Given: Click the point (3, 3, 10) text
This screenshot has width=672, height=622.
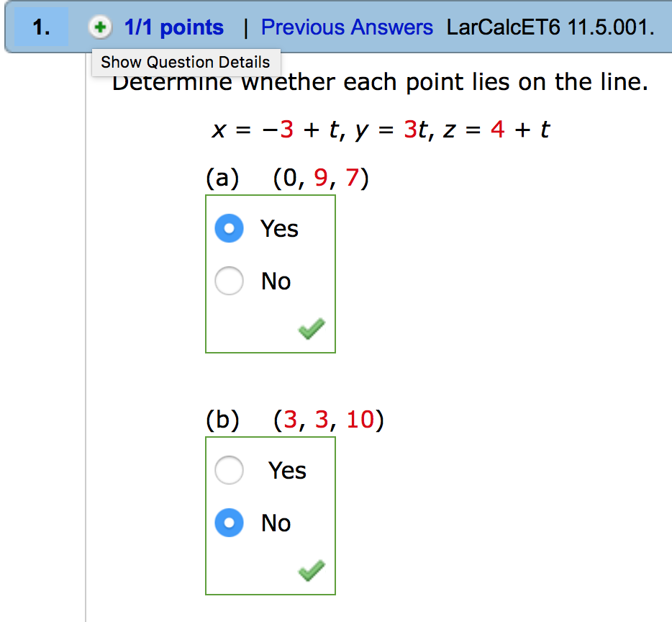Looking at the screenshot, I should click(x=328, y=420).
